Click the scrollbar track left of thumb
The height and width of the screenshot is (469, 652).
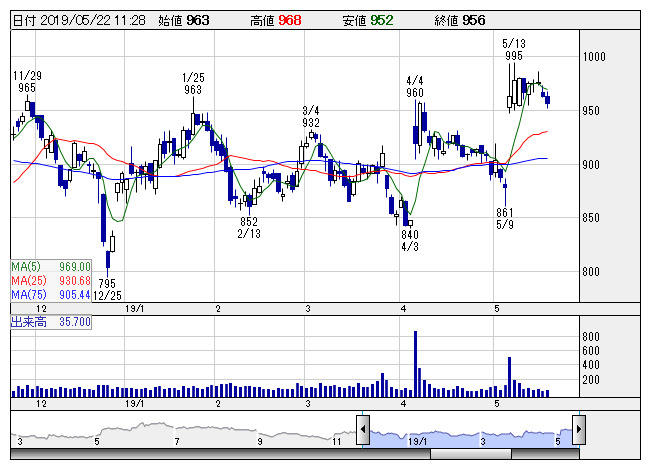click(x=220, y=454)
